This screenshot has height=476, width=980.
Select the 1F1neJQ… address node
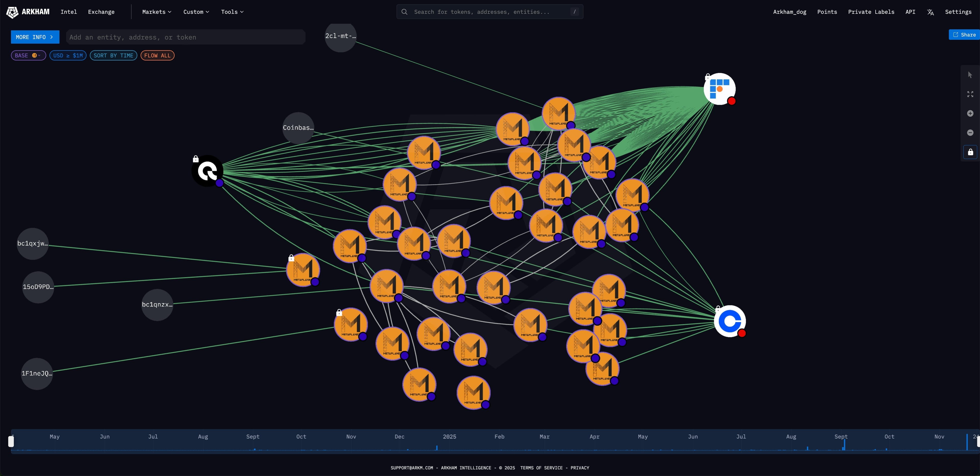(x=37, y=374)
